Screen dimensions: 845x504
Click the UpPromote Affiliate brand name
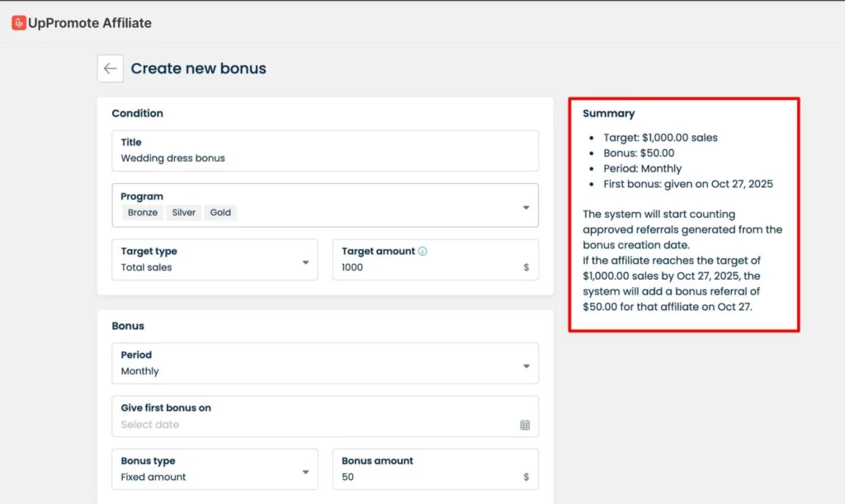pyautogui.click(x=90, y=23)
